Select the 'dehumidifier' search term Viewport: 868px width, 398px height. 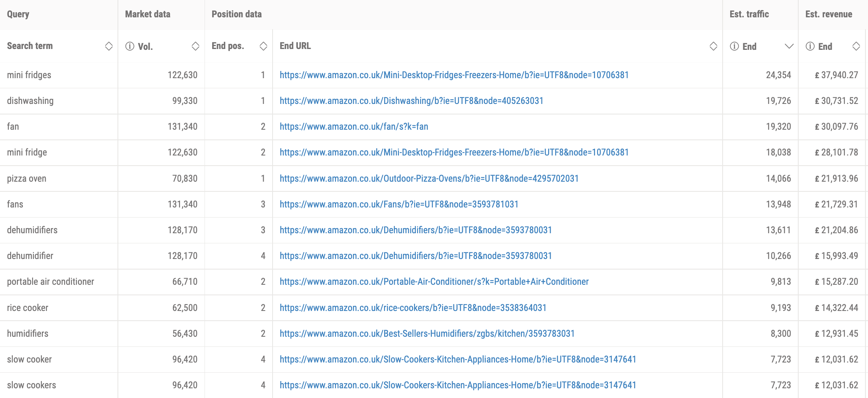tap(30, 256)
